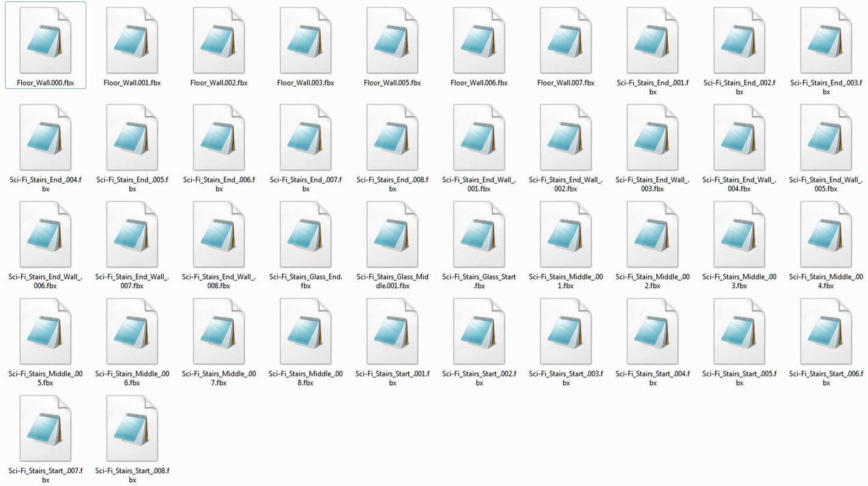
Task: Click the filename label "Sci-Fi_Stairs_End_Wall_.007.fbx"
Action: (x=132, y=281)
